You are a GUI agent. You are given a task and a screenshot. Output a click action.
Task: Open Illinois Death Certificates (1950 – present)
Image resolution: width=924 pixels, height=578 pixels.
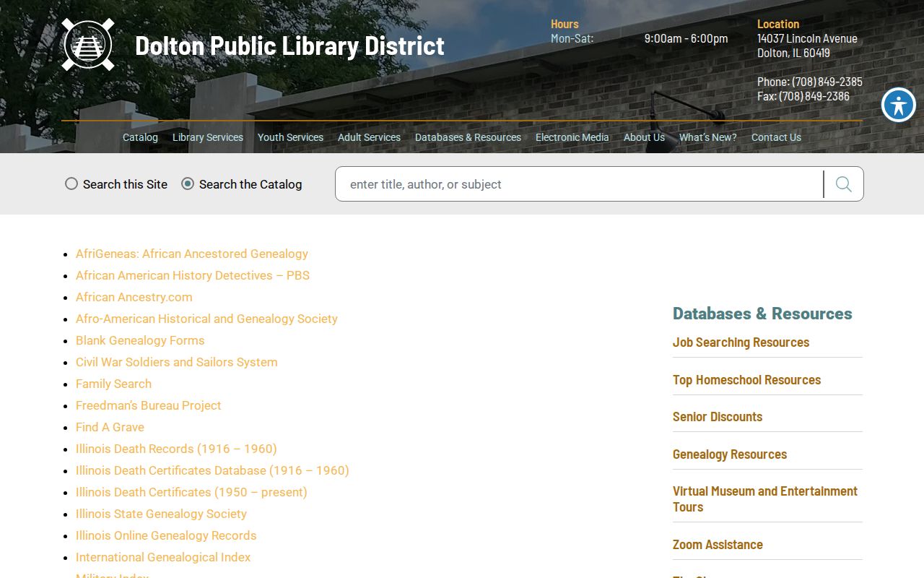coord(191,492)
